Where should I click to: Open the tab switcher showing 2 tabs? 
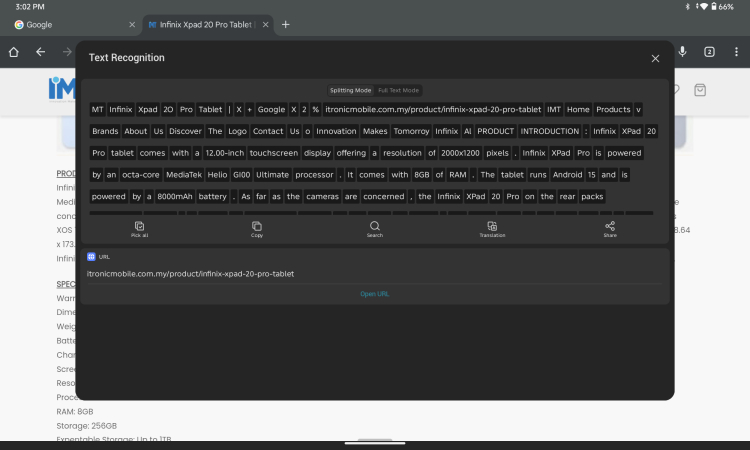(x=709, y=52)
